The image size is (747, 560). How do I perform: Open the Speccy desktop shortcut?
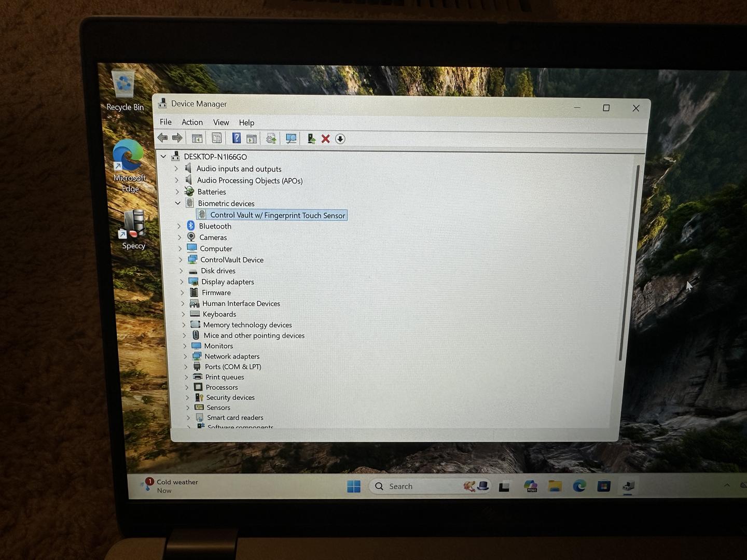(x=133, y=229)
